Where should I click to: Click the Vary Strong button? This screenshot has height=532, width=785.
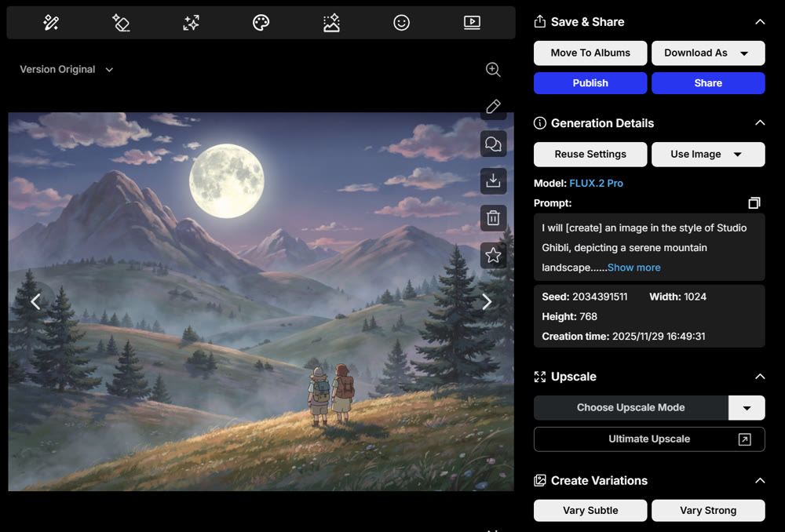(708, 511)
